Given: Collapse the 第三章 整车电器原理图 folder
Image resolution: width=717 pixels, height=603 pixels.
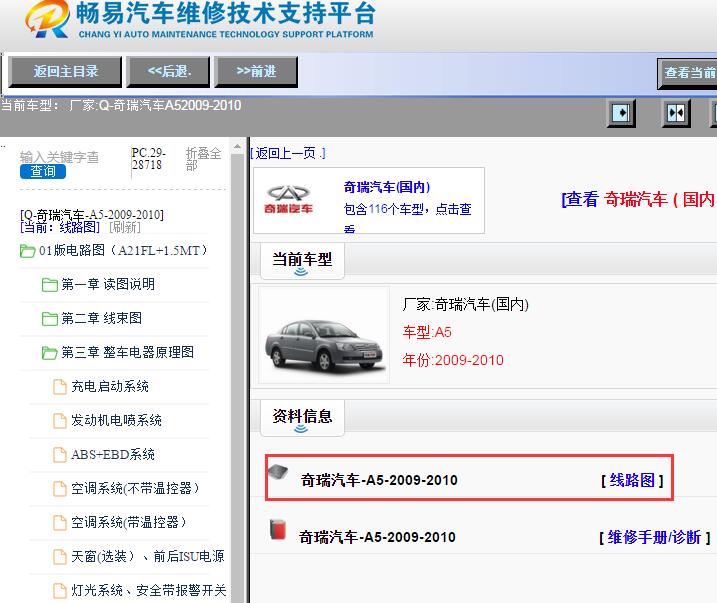Looking at the screenshot, I should pyautogui.click(x=128, y=352).
